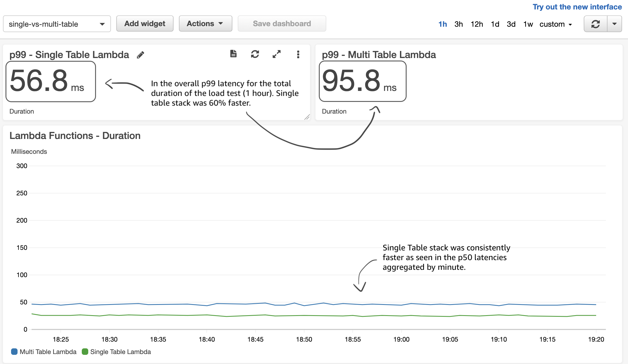628x364 pixels.
Task: Click the Multi Table Lambda legend label
Action: point(48,352)
